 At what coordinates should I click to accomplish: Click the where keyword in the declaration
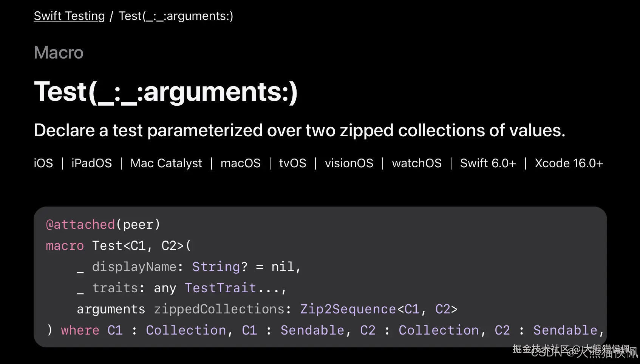[x=80, y=330]
